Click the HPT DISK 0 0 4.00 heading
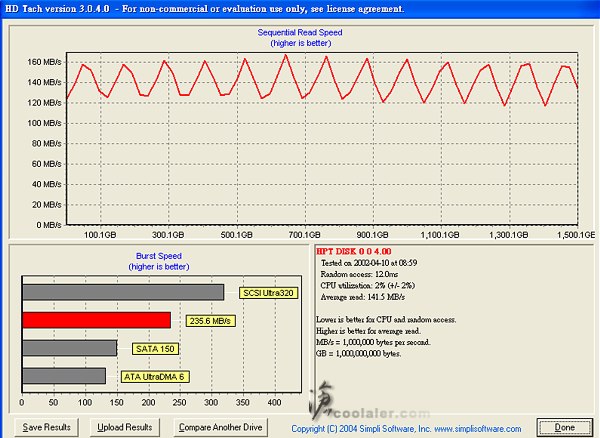Image resolution: width=600 pixels, height=438 pixels. [354, 251]
